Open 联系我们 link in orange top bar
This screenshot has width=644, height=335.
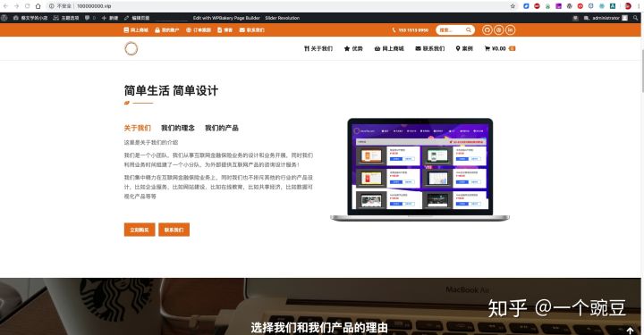[251, 30]
